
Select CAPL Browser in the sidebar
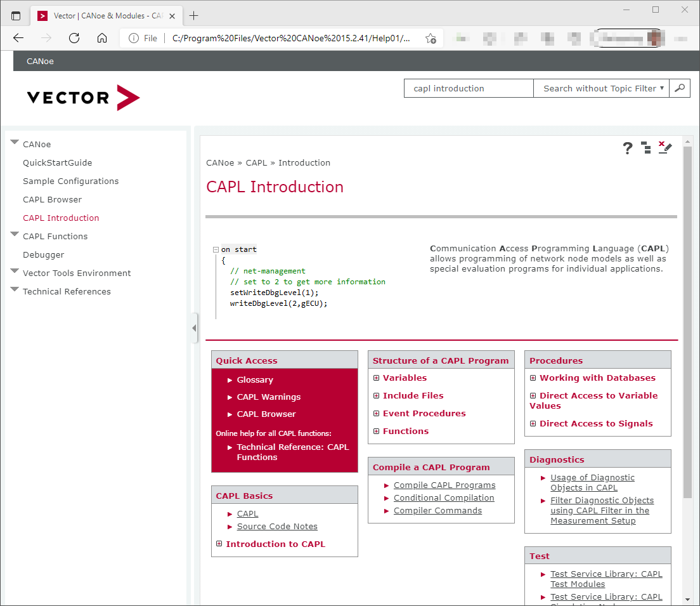click(52, 199)
